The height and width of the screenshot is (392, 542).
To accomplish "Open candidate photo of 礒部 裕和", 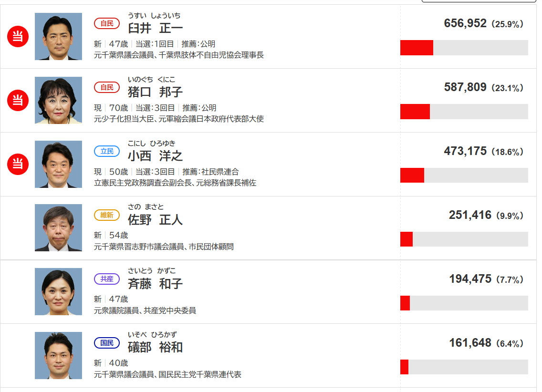I will click(58, 356).
